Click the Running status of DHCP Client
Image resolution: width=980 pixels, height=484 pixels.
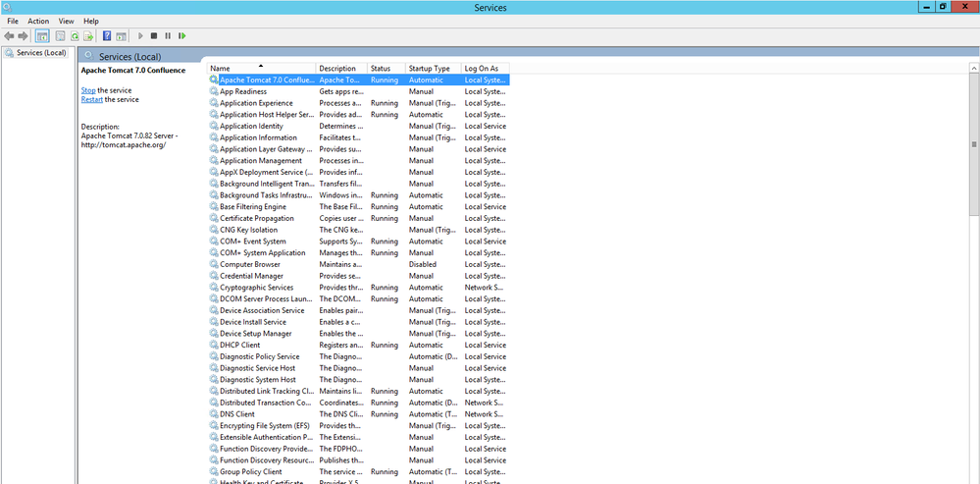pyautogui.click(x=385, y=346)
